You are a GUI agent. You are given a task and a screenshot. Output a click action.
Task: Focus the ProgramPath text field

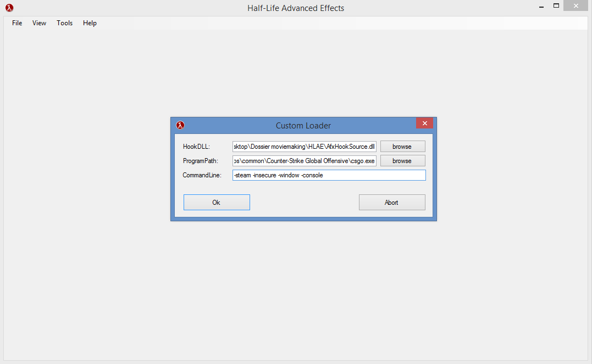pyautogui.click(x=304, y=161)
